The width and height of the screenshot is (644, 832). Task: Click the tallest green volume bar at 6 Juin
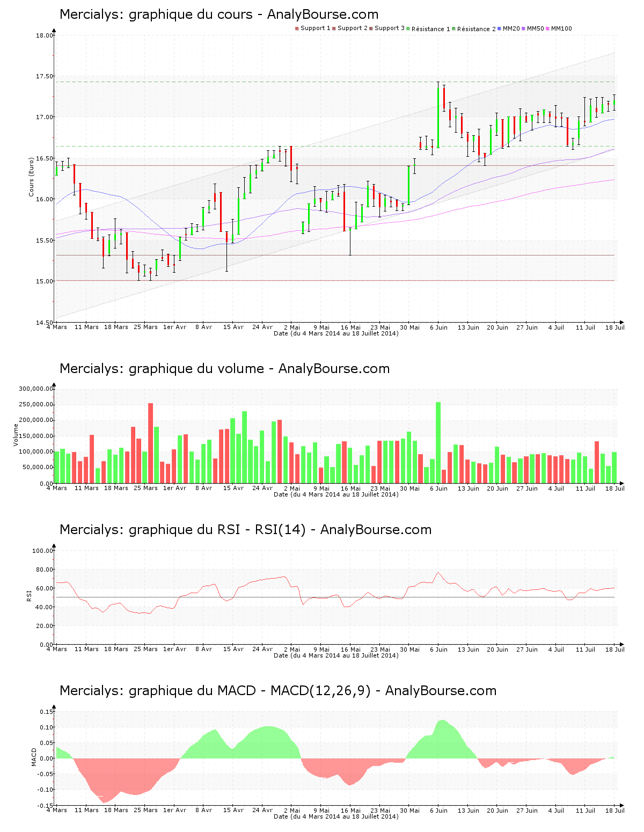coord(438,442)
